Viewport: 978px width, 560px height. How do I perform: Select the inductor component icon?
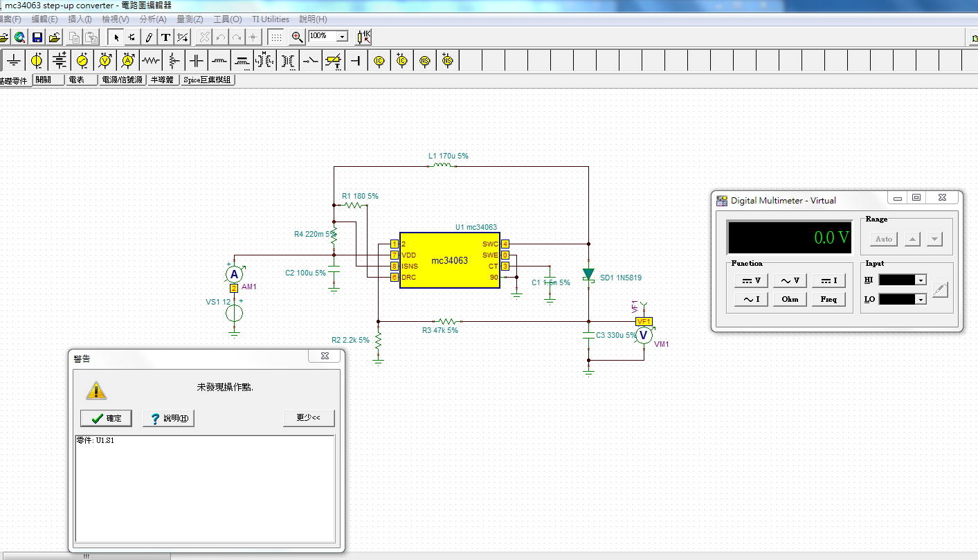(219, 61)
